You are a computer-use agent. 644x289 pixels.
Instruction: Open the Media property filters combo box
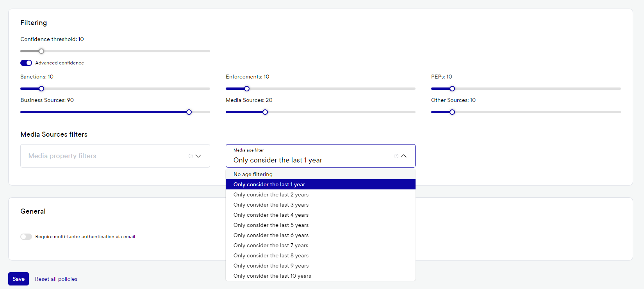coord(115,156)
